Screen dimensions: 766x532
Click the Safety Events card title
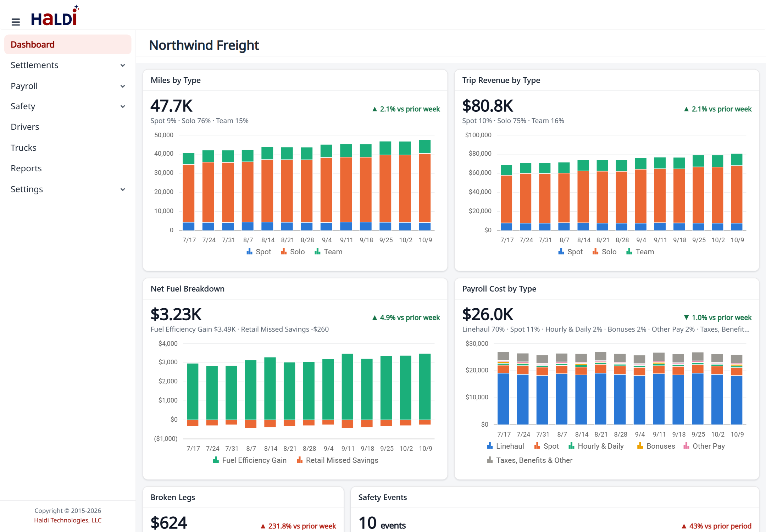point(383,498)
